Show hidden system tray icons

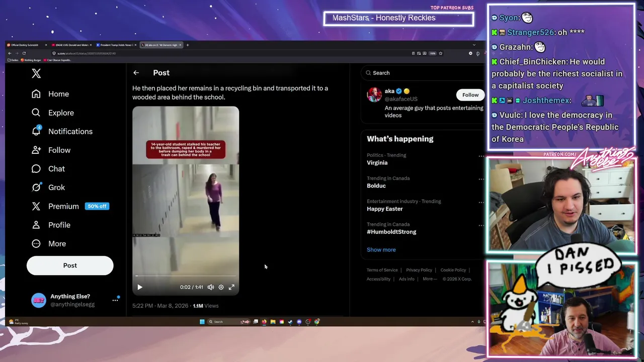coord(472,322)
